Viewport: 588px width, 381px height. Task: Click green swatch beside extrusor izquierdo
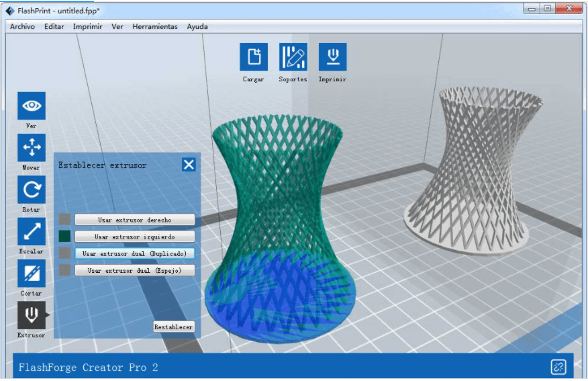pos(64,236)
